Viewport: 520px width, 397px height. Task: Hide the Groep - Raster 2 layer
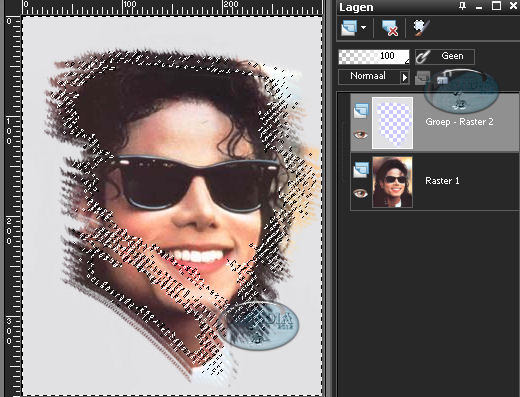click(361, 135)
